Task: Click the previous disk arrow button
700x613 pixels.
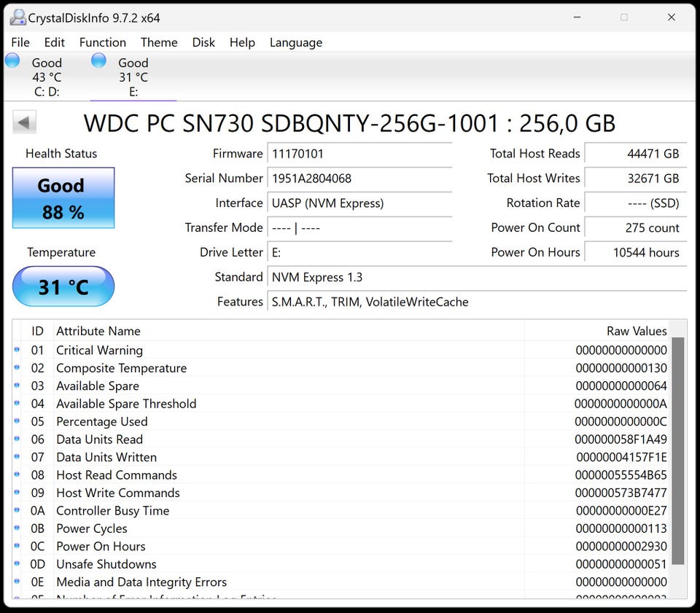Action: coord(24,122)
